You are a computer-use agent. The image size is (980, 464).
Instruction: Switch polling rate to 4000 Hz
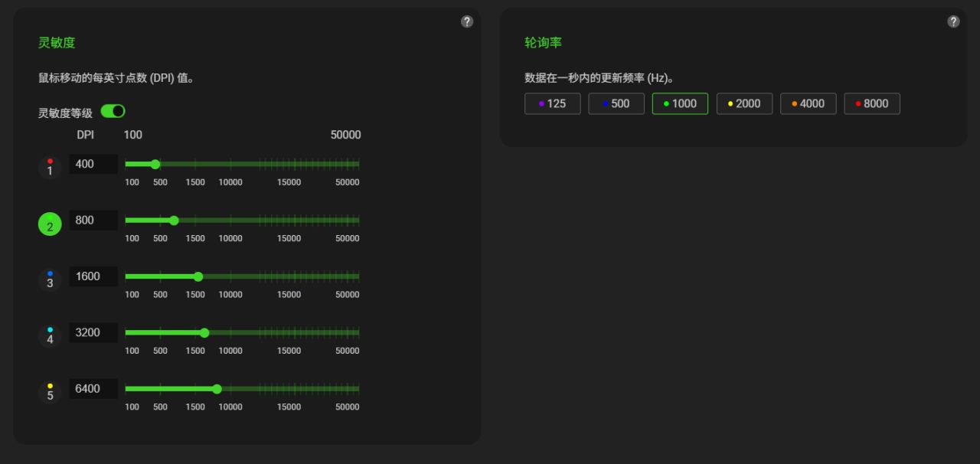(x=808, y=103)
